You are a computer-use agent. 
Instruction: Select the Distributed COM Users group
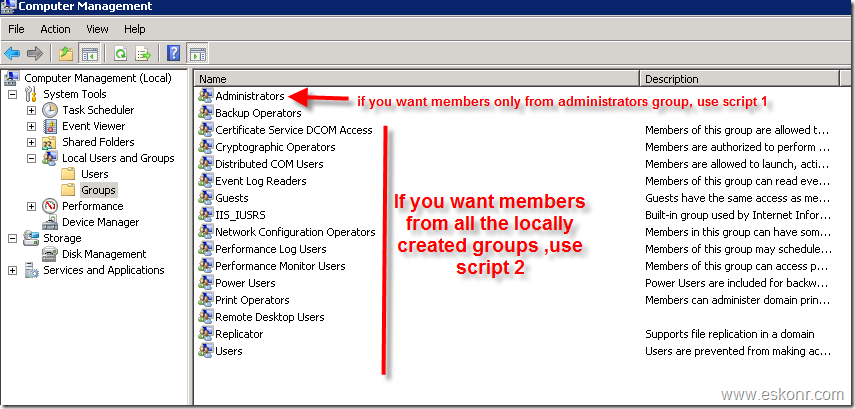point(269,164)
